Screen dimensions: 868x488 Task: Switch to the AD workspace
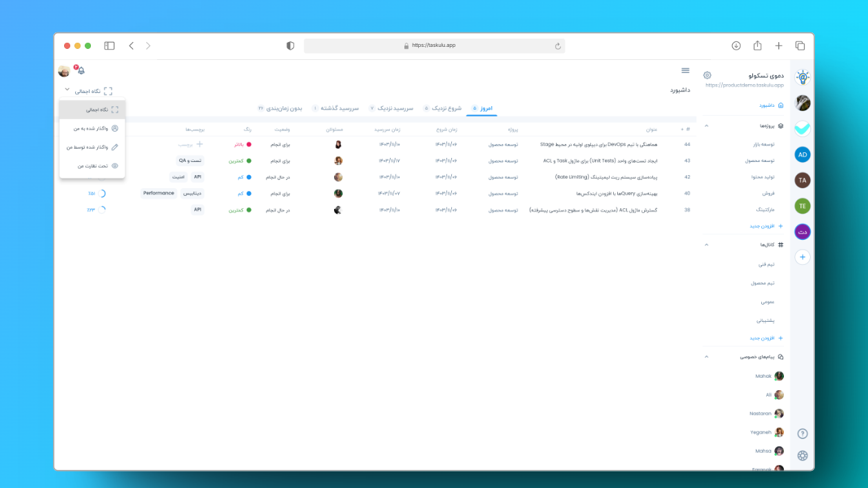pyautogui.click(x=803, y=154)
